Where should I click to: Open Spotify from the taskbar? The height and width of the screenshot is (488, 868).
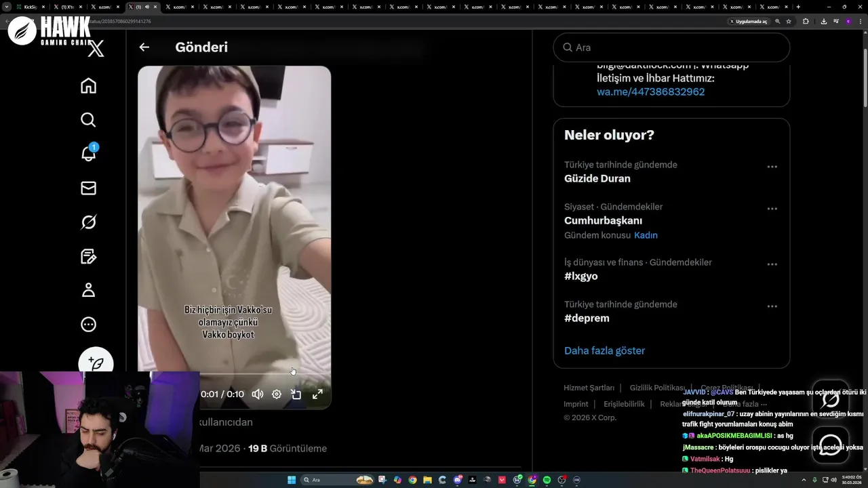click(547, 480)
